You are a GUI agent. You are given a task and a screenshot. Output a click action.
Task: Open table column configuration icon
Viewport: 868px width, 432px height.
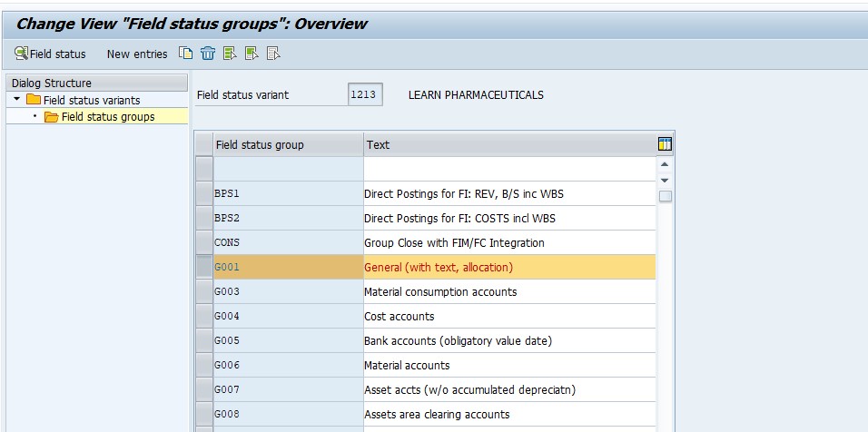pos(665,144)
